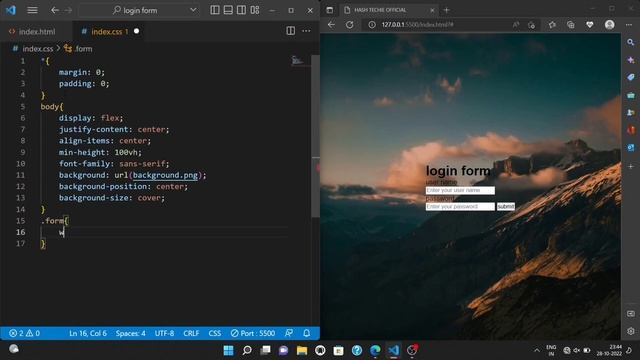Open the browser settings and more menu
This screenshot has width=640, height=360.
coord(629,24)
